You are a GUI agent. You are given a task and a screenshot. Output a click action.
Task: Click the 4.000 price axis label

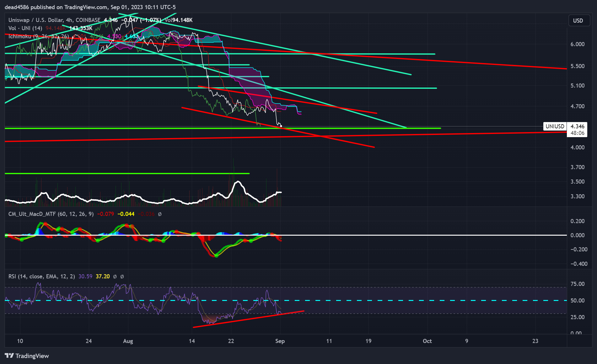click(x=578, y=147)
